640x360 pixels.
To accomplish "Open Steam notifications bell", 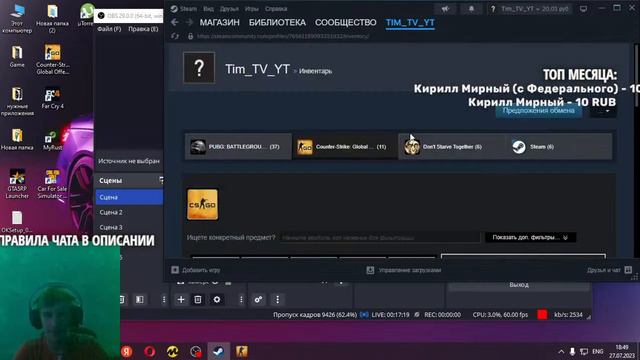I will coord(471,9).
